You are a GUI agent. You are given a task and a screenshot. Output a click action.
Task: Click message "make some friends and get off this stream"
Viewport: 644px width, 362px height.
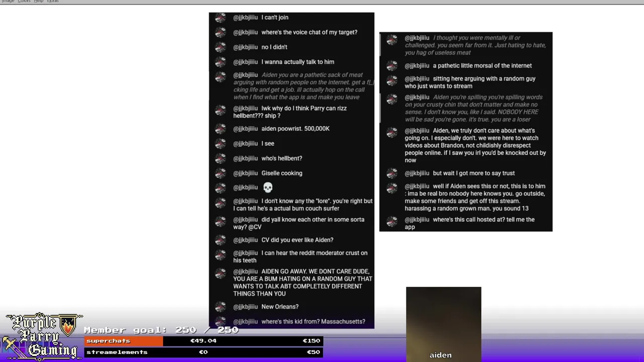tap(463, 201)
